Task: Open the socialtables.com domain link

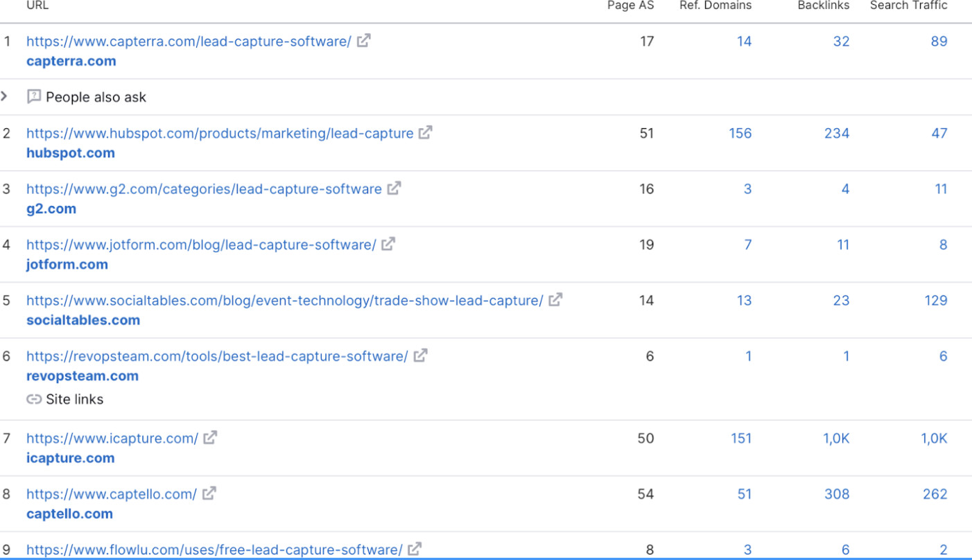Action: tap(83, 320)
